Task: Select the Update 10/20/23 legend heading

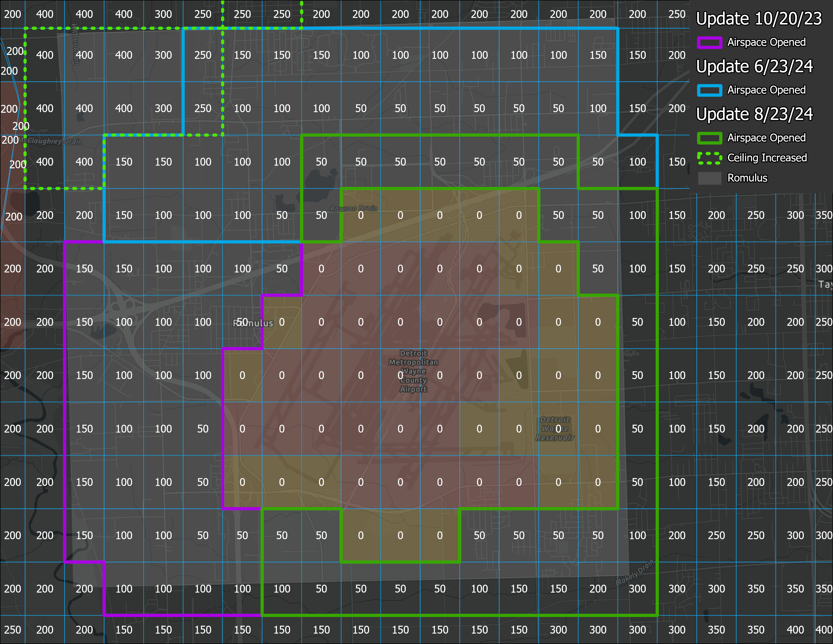Action: pos(759,19)
